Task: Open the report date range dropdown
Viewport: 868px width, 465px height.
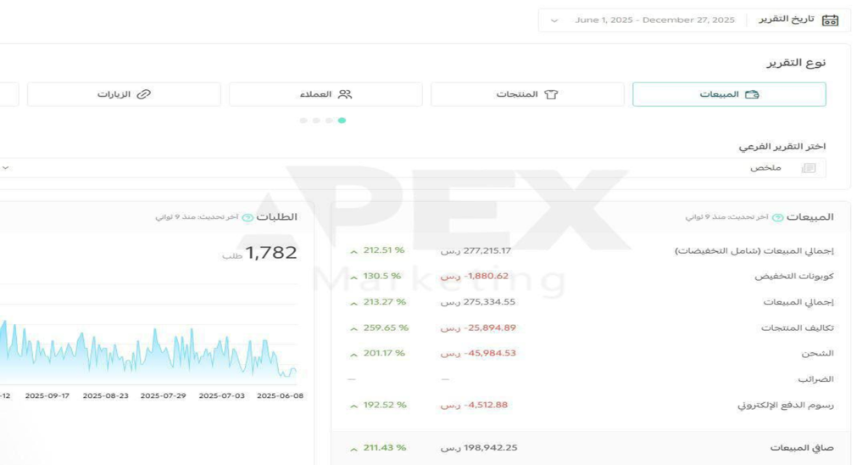Action: [x=694, y=20]
